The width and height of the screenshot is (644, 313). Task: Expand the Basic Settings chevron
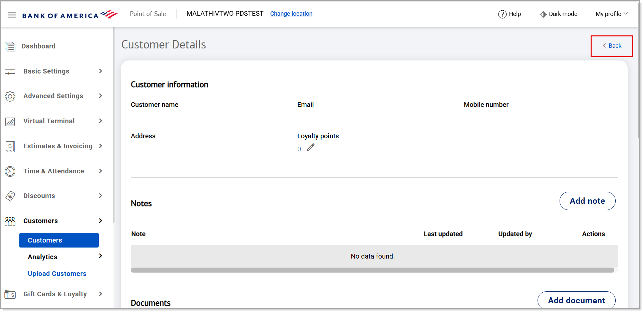100,71
